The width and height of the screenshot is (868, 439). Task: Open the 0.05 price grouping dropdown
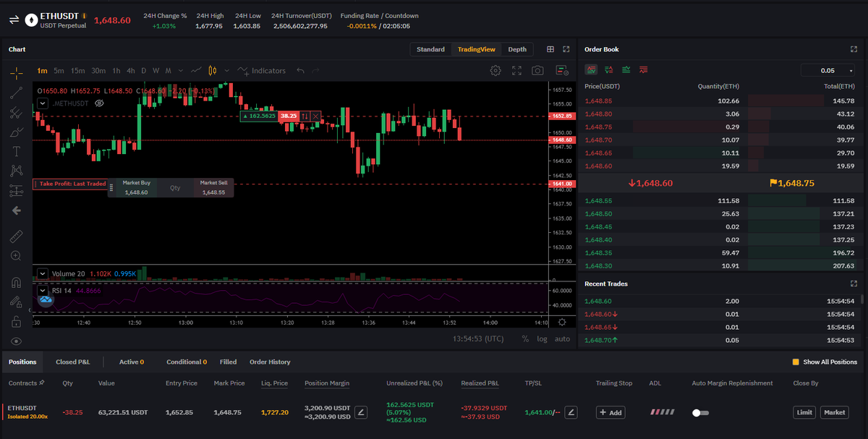[828, 70]
